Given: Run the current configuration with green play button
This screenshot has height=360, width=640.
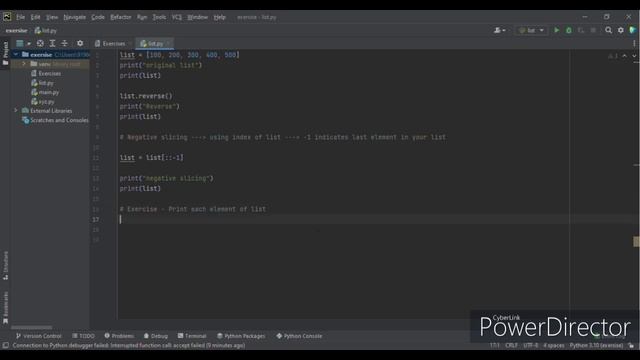Looking at the screenshot, I should pos(556,30).
